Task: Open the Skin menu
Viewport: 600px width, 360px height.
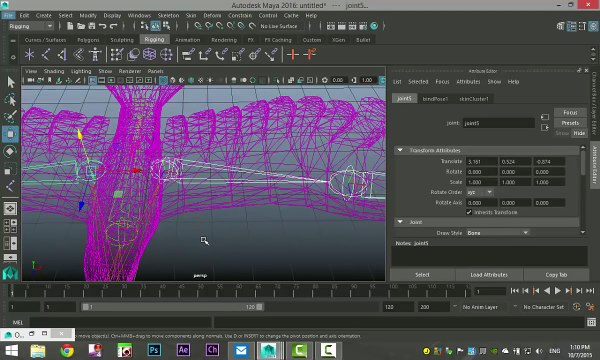Action: point(191,16)
